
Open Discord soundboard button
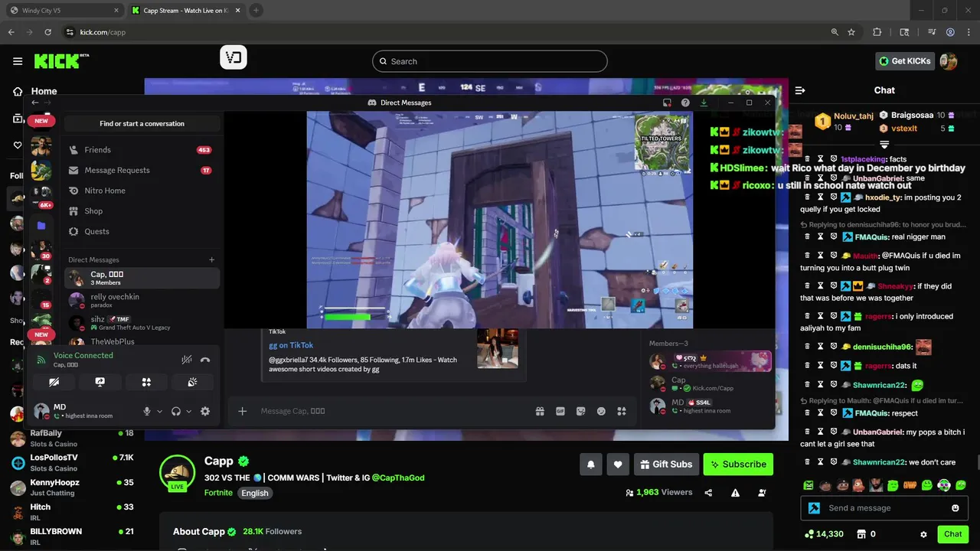click(192, 382)
